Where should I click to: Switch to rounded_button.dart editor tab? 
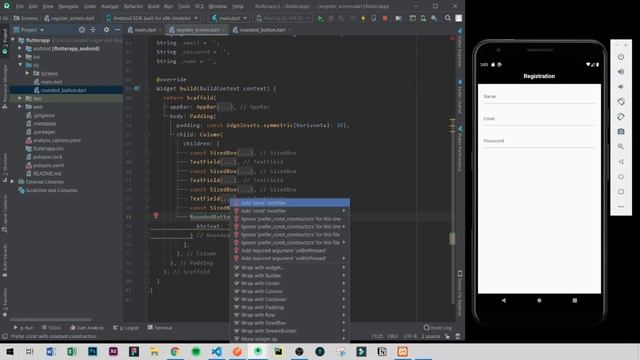pos(261,30)
